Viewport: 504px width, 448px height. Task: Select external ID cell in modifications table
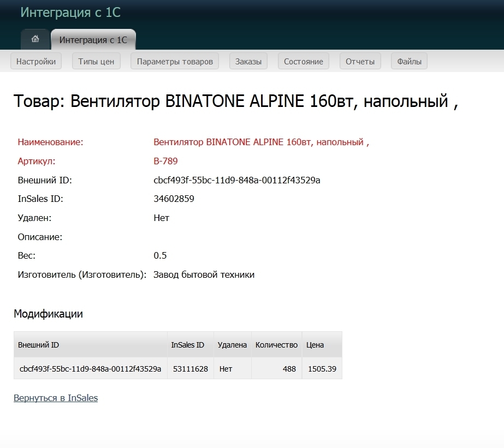pos(90,369)
